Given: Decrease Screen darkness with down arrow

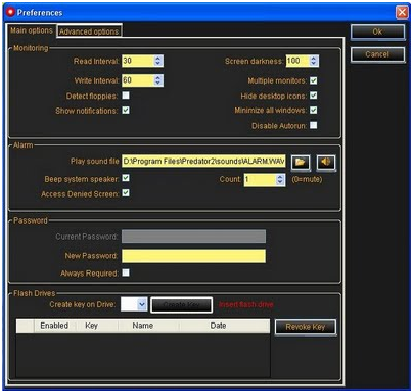Looking at the screenshot, I should point(313,64).
